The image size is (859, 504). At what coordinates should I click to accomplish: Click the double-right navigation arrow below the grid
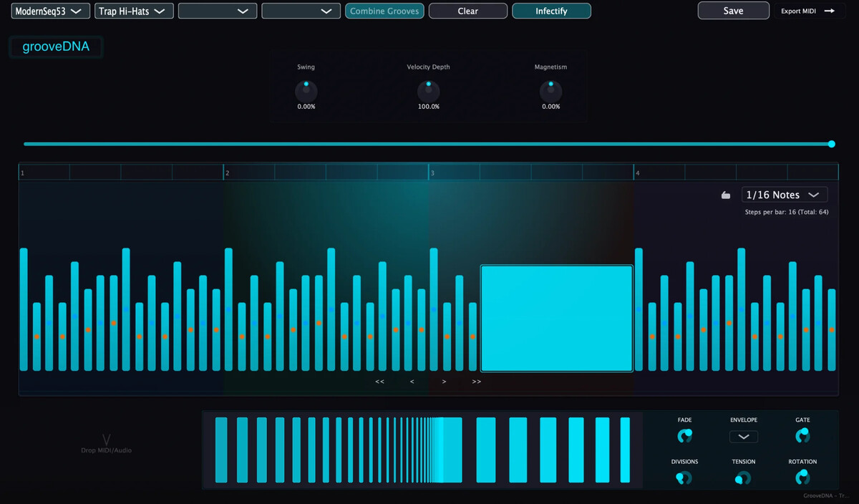[x=476, y=382]
